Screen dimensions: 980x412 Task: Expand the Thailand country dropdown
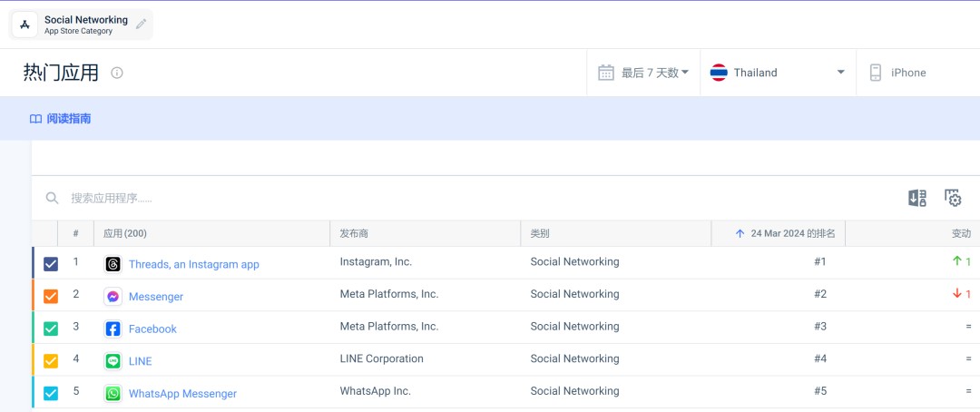click(x=778, y=73)
